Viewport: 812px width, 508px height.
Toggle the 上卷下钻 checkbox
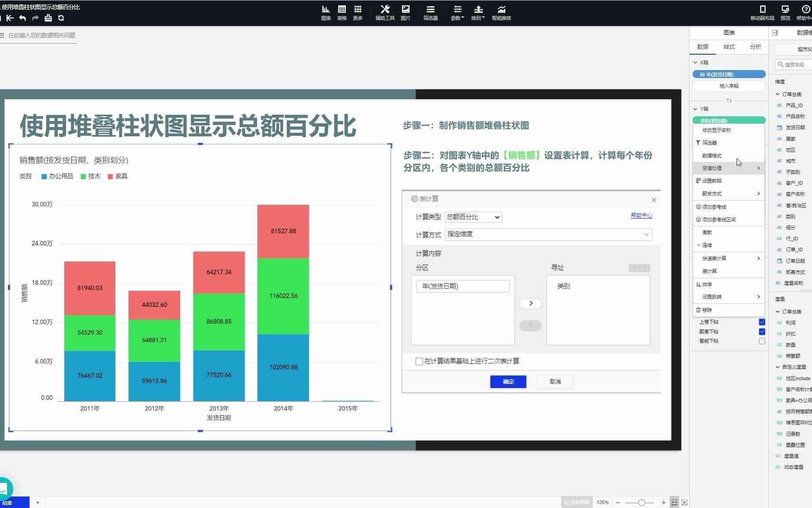[x=762, y=322]
